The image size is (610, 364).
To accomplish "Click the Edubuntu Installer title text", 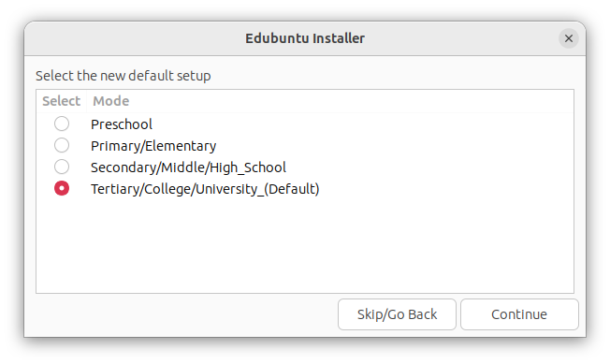I will click(305, 38).
